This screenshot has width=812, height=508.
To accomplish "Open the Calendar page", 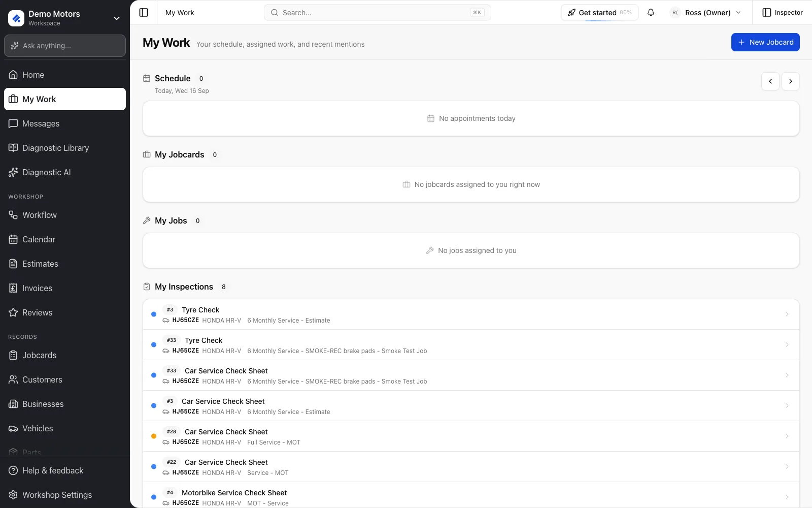I will click(x=65, y=239).
